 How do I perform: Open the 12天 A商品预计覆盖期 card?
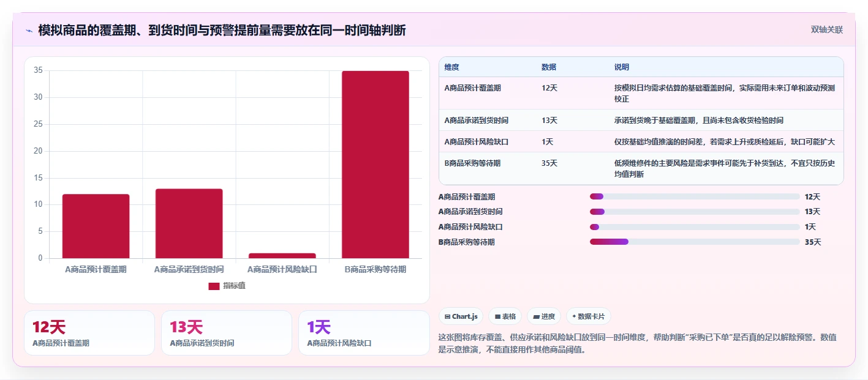(x=89, y=333)
